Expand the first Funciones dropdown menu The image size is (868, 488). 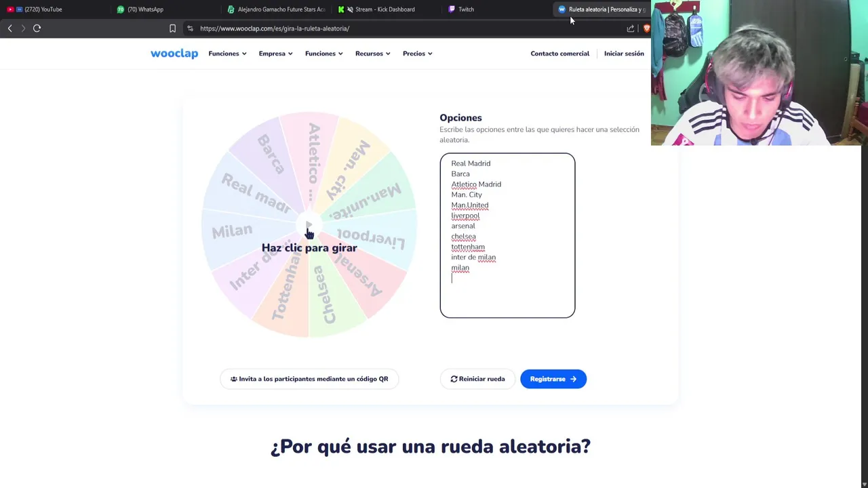(x=227, y=54)
